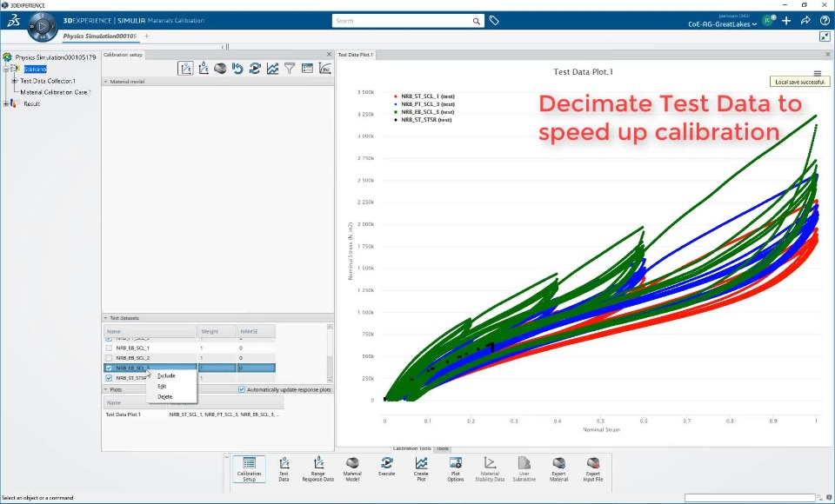Image resolution: width=835 pixels, height=504 pixels.
Task: Click the user profile avatar
Action: (768, 20)
